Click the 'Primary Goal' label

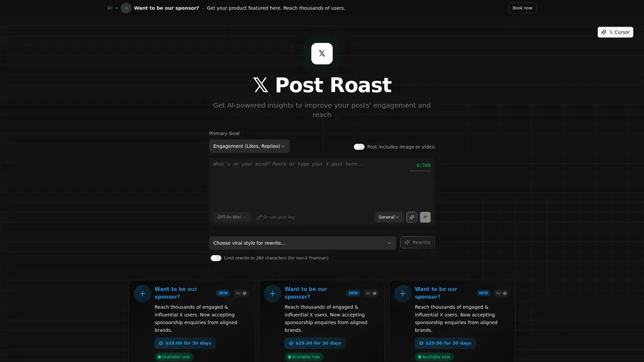[224, 134]
